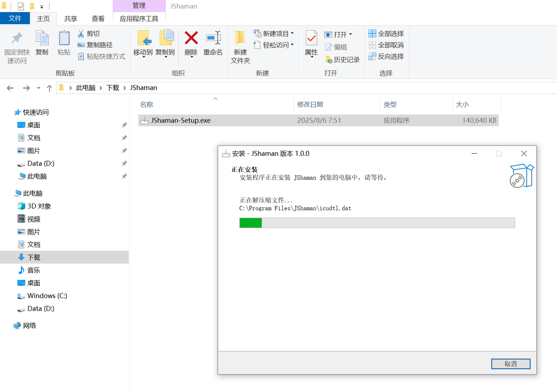The height and width of the screenshot is (392, 557).
Task: Click the installer progress bar
Action: pos(377,223)
